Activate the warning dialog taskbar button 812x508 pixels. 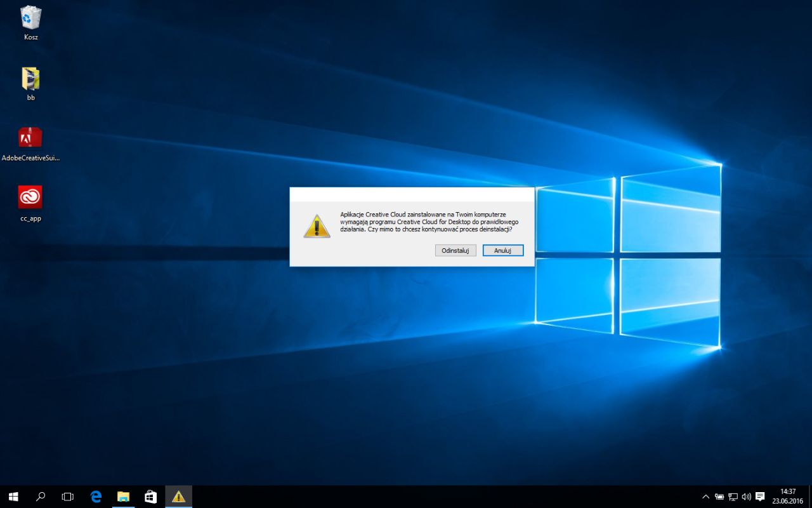coord(178,497)
